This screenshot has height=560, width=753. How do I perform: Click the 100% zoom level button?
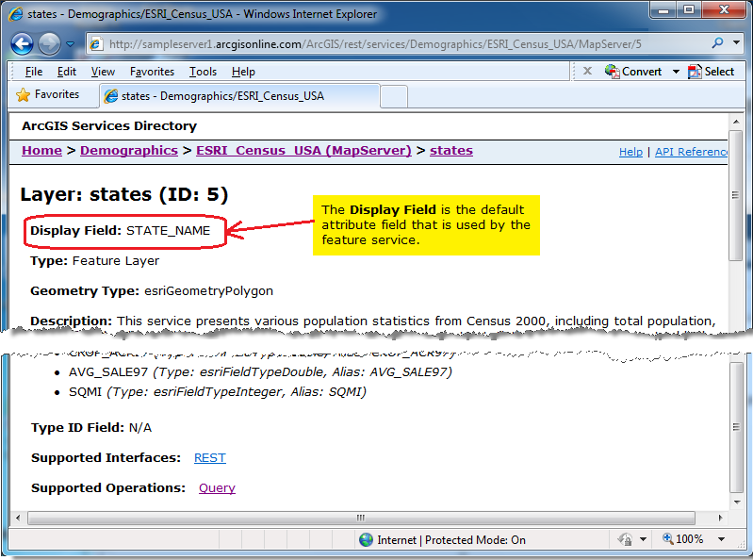683,539
